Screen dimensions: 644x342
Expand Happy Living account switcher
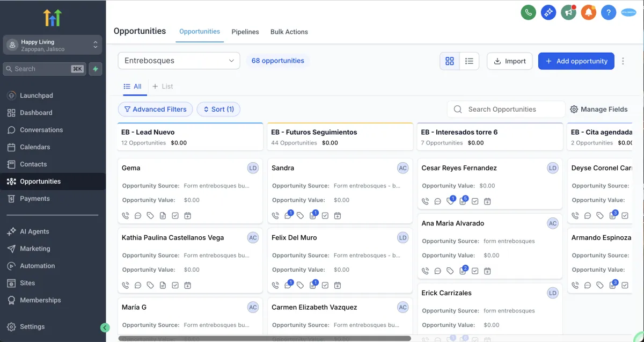(x=53, y=45)
